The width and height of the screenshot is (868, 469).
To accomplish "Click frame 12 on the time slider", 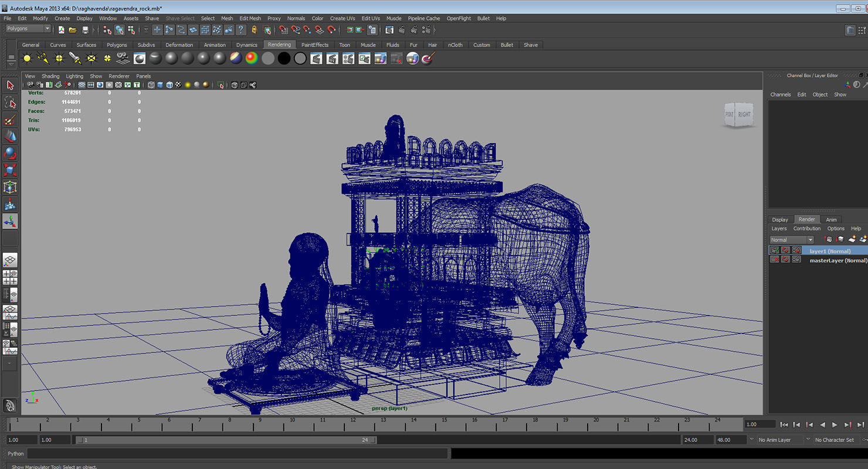I will coord(352,424).
